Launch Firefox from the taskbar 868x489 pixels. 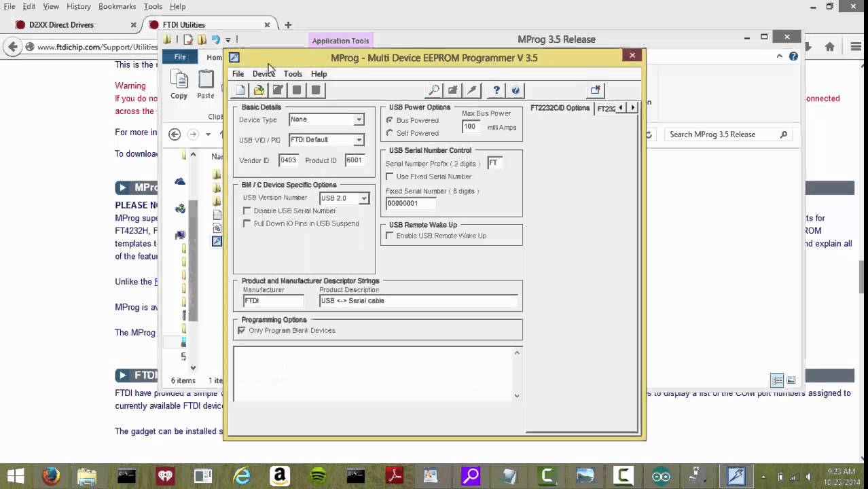point(51,476)
